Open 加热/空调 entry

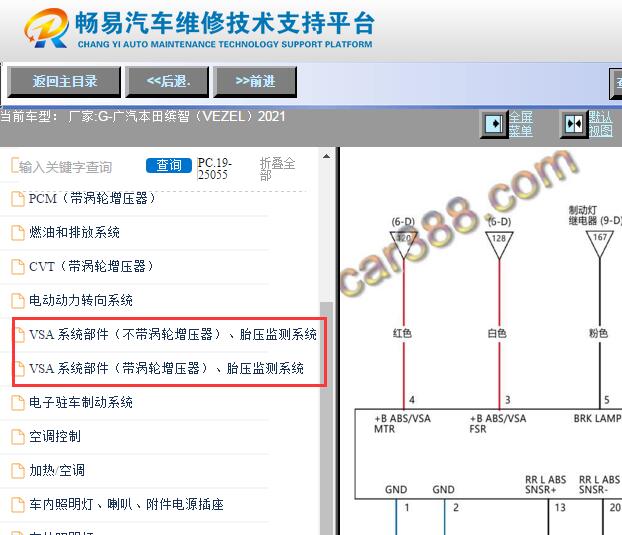click(57, 470)
